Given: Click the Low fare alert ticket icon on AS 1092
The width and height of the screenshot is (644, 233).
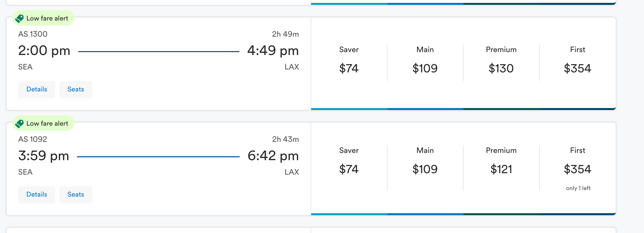Looking at the screenshot, I should pos(20,123).
